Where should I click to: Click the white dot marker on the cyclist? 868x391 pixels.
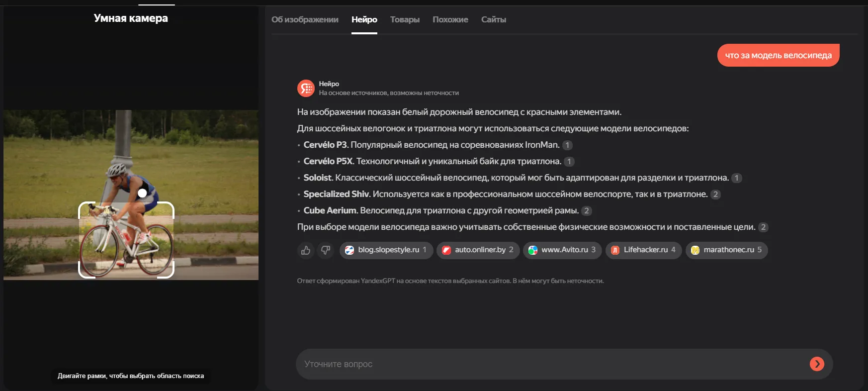pyautogui.click(x=142, y=193)
